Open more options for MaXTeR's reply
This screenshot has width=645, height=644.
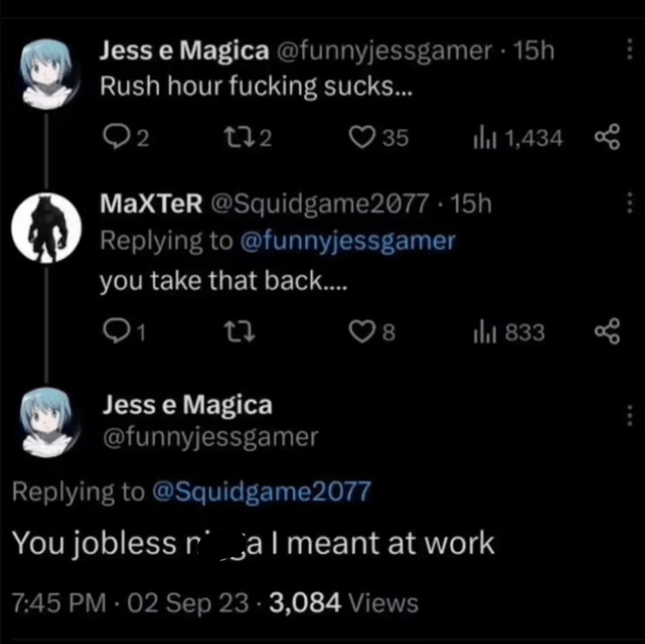click(628, 204)
